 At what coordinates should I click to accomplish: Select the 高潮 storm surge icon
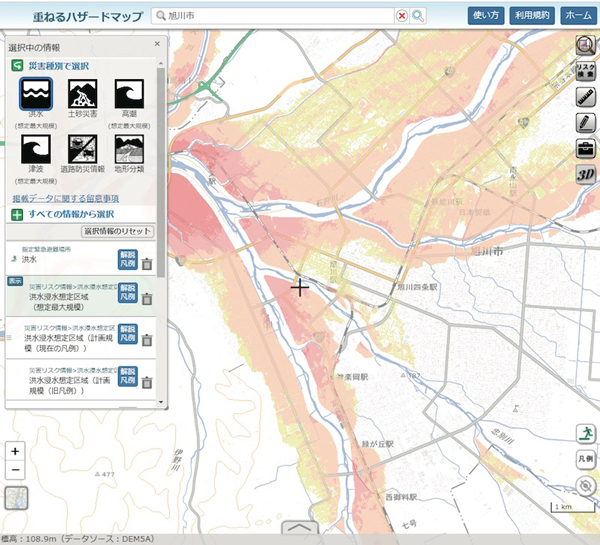point(129,94)
